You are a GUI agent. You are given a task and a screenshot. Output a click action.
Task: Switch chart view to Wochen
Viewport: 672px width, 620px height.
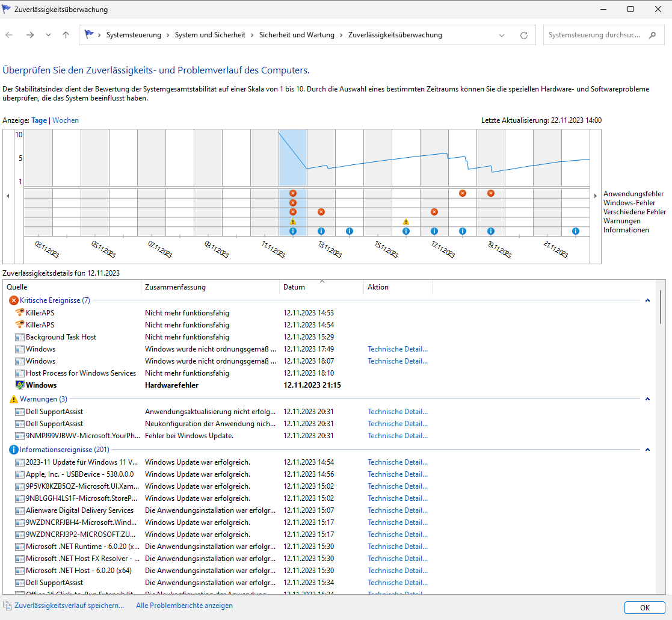point(66,120)
